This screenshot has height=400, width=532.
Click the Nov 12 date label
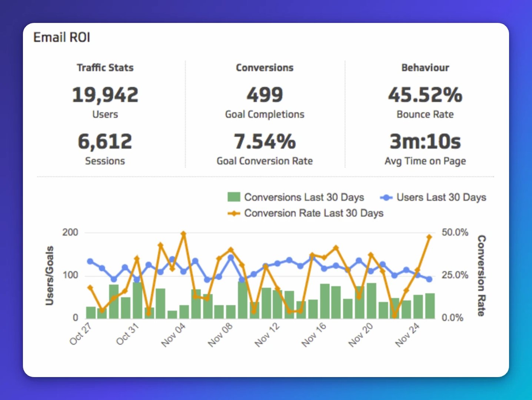click(x=267, y=335)
